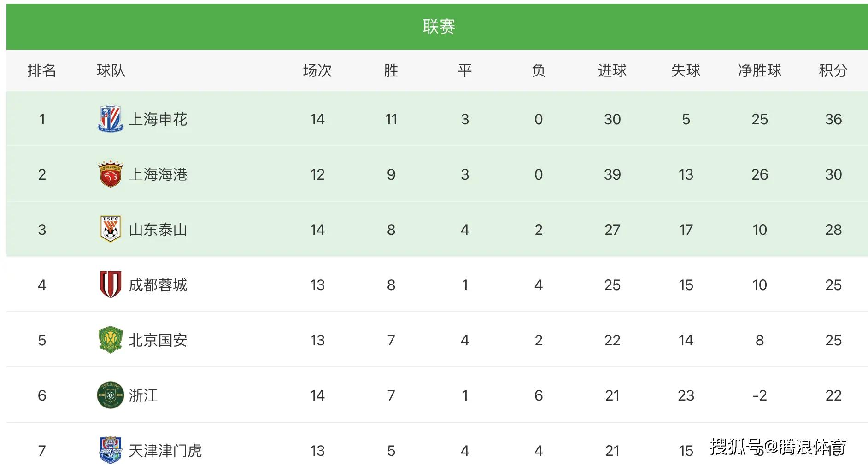Select the 联赛 header tab
Image resolution: width=868 pixels, height=465 pixels.
point(439,27)
